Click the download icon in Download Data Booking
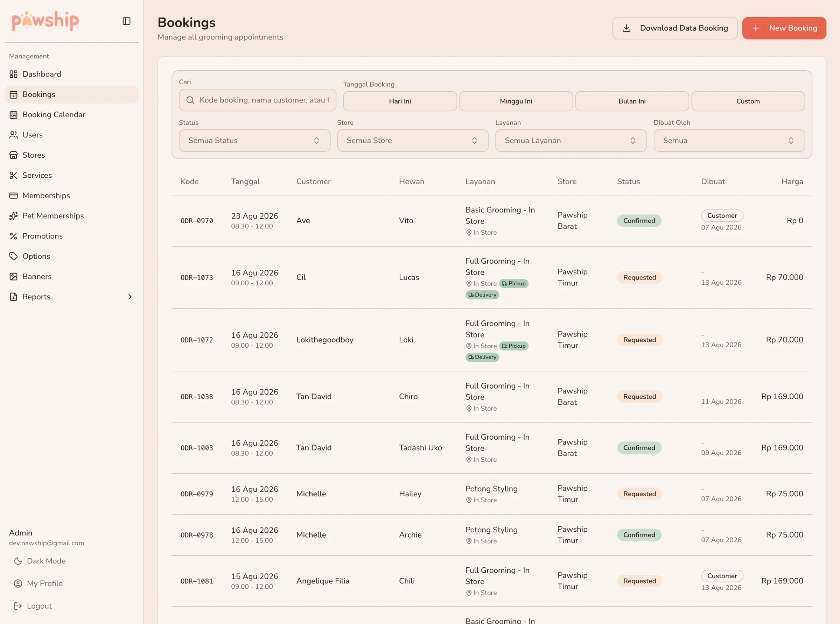Image resolution: width=840 pixels, height=624 pixels. click(626, 28)
